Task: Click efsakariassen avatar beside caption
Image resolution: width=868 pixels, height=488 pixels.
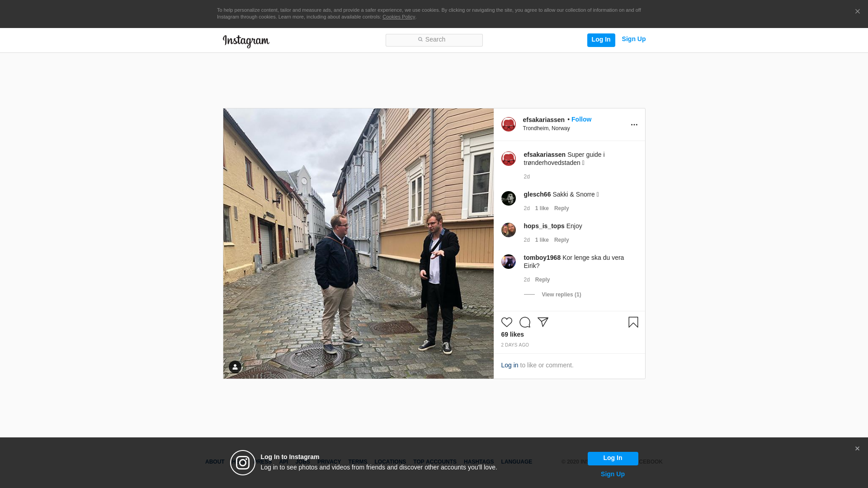Action: click(x=509, y=159)
